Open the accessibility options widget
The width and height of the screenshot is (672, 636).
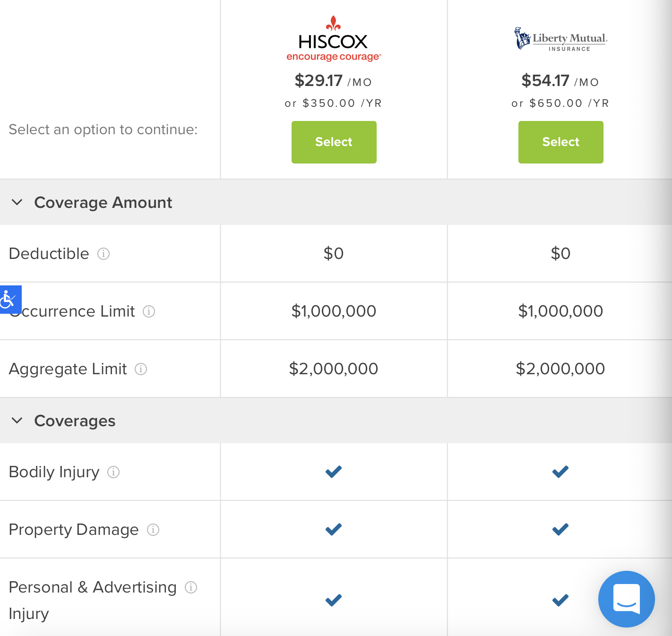(9, 299)
